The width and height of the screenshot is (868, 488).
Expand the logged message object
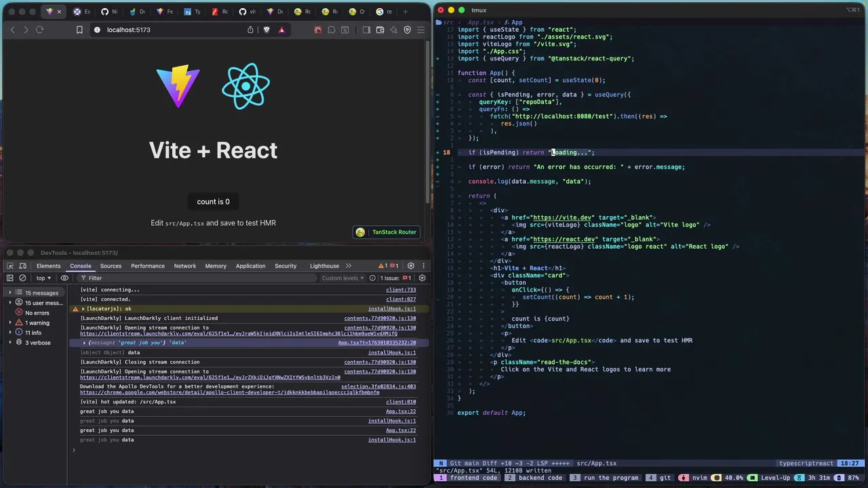click(x=85, y=343)
